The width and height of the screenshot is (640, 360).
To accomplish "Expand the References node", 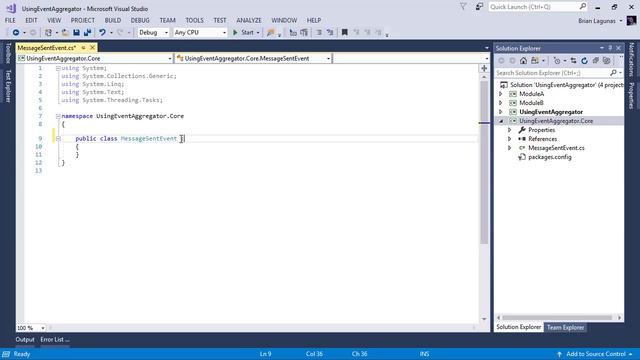I will click(x=509, y=139).
